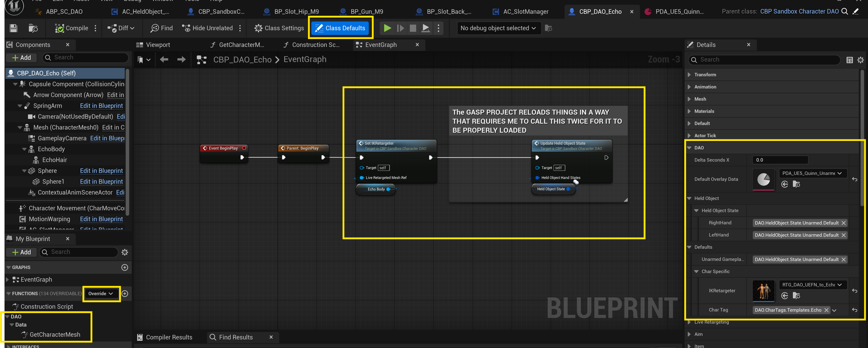Open the Details panel settings gear
Viewport: 868px width, 348px height.
860,60
